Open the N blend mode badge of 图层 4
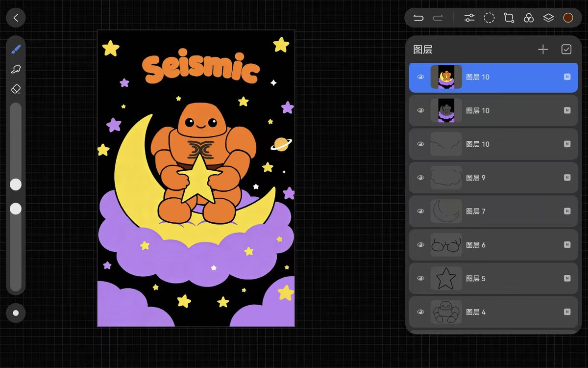Image resolution: width=588 pixels, height=368 pixels. point(567,312)
